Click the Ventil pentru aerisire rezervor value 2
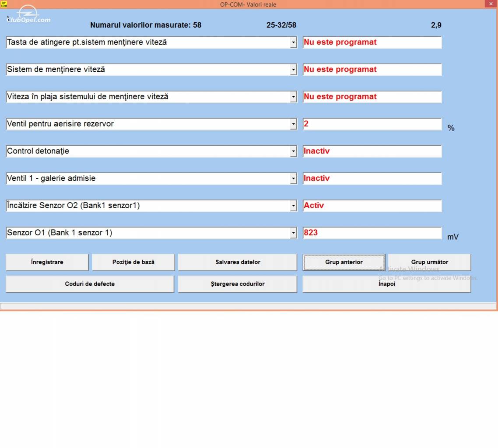 pos(372,124)
